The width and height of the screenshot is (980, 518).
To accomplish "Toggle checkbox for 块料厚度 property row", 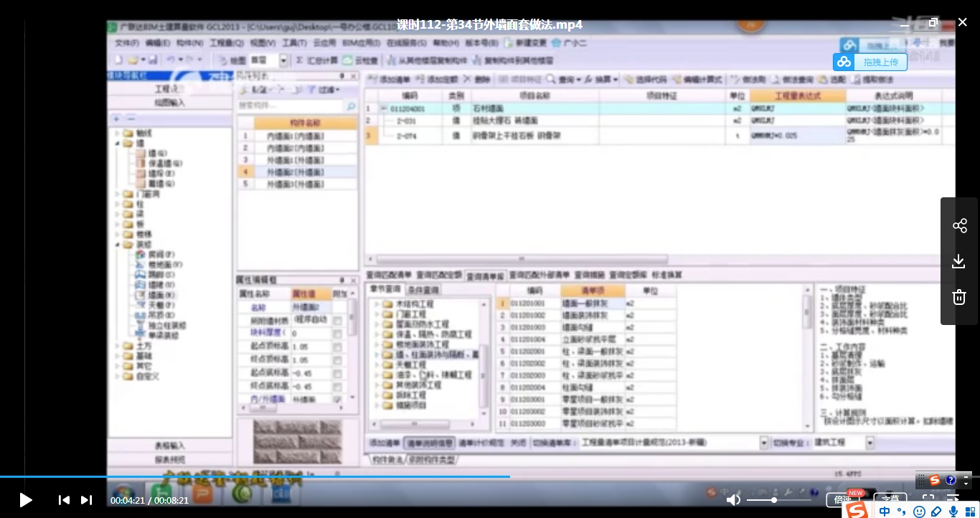I will click(337, 334).
